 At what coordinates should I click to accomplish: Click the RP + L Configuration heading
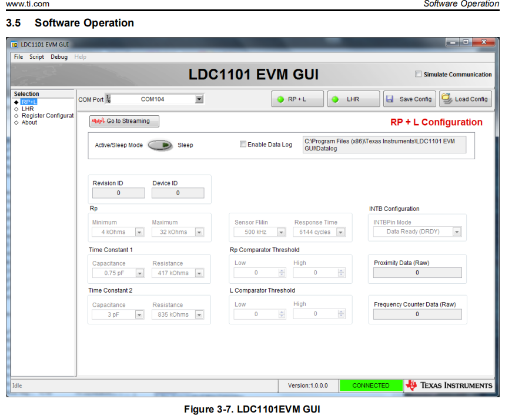pos(436,122)
